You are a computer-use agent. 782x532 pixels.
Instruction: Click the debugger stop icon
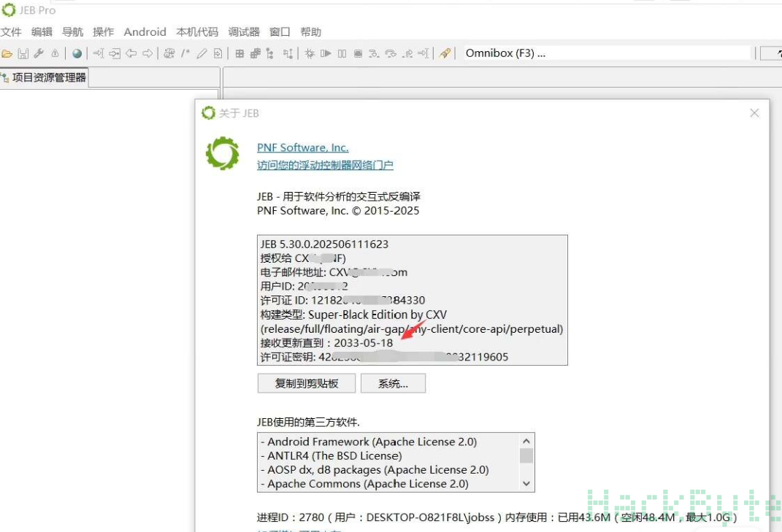(358, 53)
